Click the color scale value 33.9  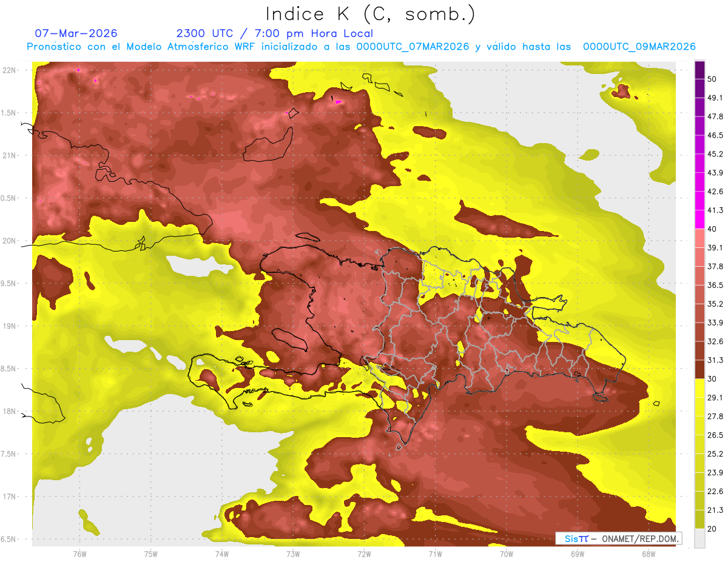(715, 323)
